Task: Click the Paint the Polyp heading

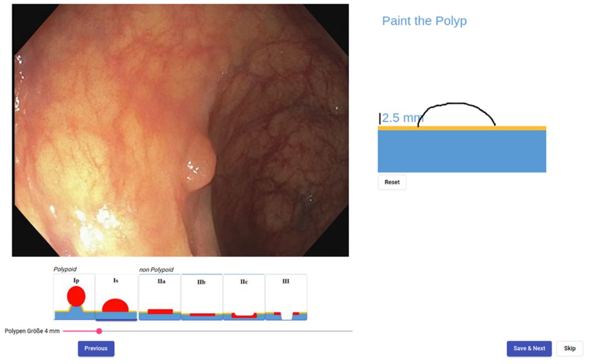Action: [424, 21]
